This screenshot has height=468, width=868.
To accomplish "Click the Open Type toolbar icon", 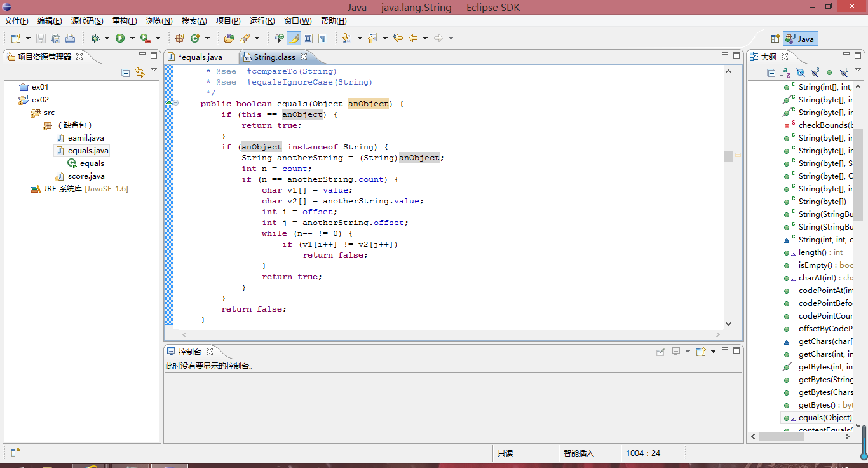I will 229,38.
